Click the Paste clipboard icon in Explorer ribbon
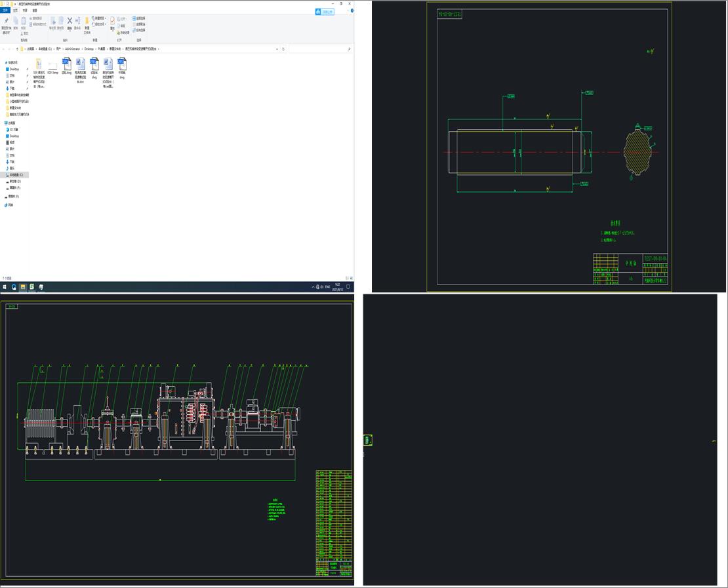The image size is (728, 588). click(24, 23)
